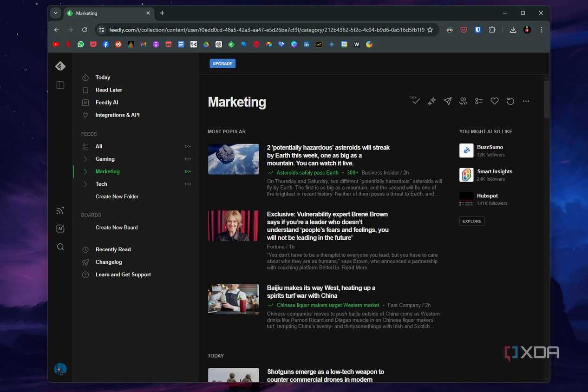
Task: Open the Facebook bookmark
Action: [106, 45]
